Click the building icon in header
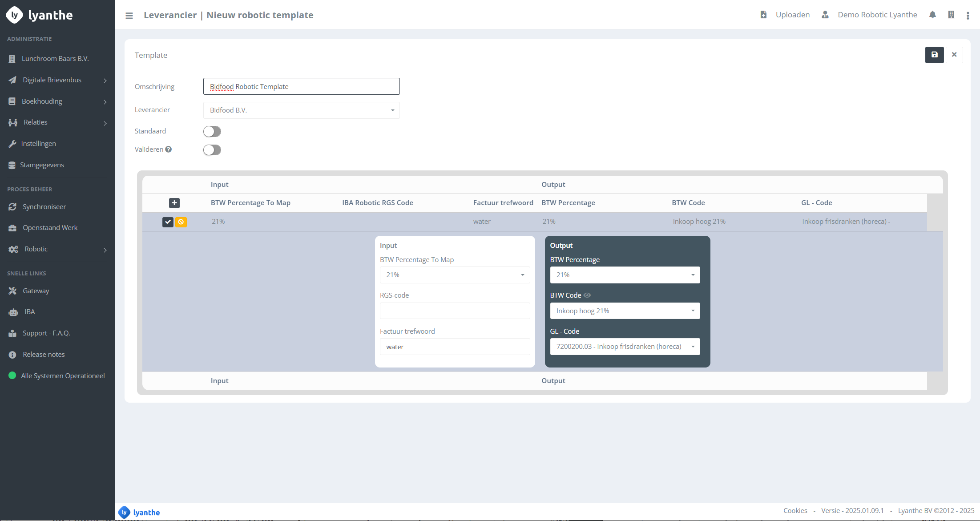Screen dimensions: 980x521 (x=951, y=15)
